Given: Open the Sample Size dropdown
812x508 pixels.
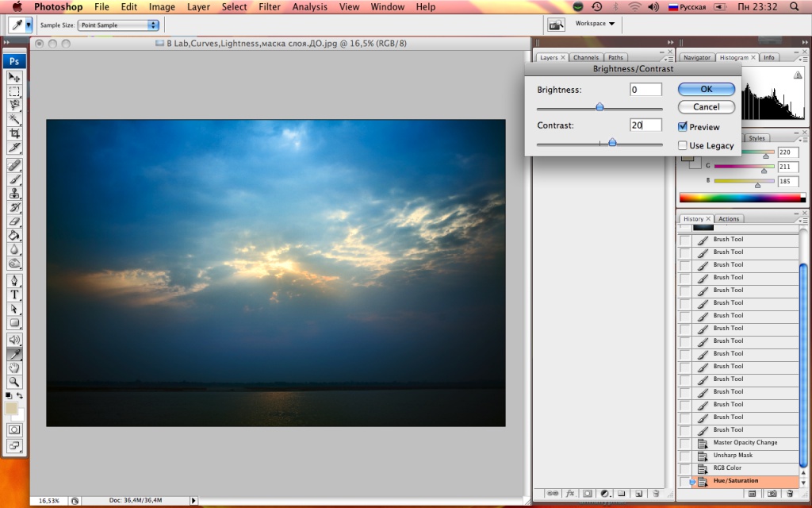Looking at the screenshot, I should click(x=119, y=25).
